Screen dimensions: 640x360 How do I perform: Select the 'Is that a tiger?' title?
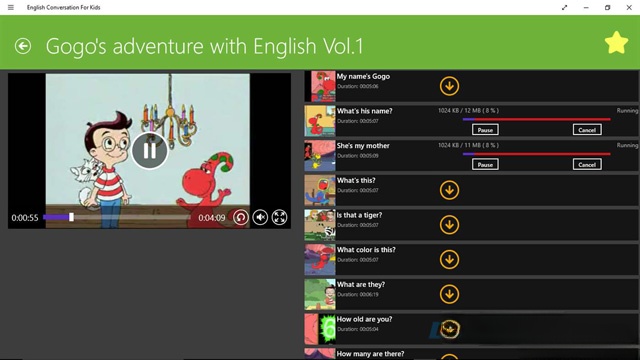360,215
